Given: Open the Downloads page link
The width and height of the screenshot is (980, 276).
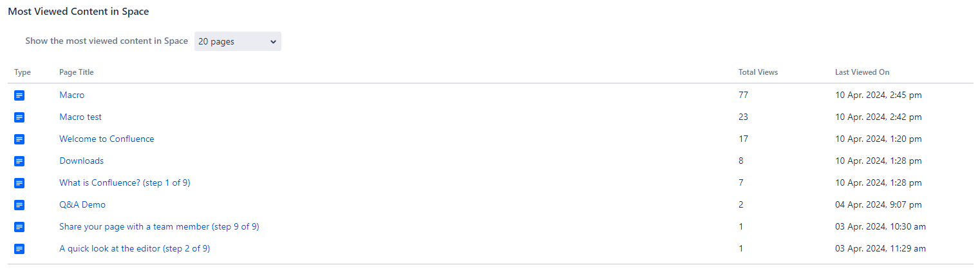Looking at the screenshot, I should click(81, 161).
